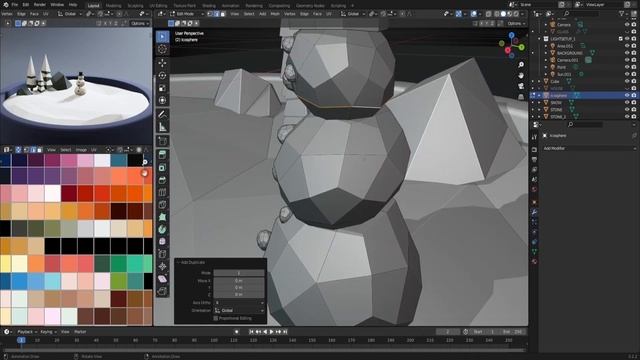Viewport: 640px width, 360px height.
Task: Open the Edit Mode dropdown
Action: (x=187, y=14)
